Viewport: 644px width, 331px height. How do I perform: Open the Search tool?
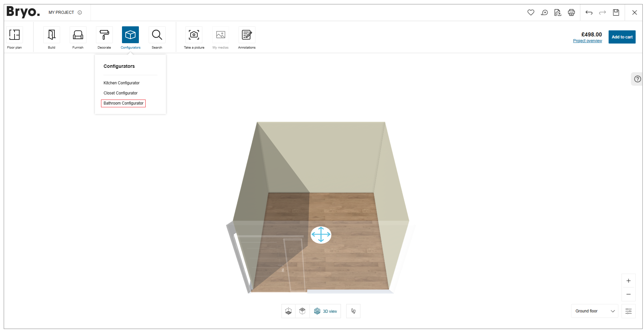pos(157,37)
